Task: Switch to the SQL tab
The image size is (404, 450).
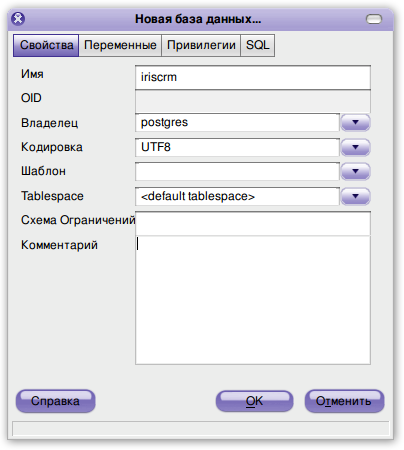Action: [x=257, y=45]
